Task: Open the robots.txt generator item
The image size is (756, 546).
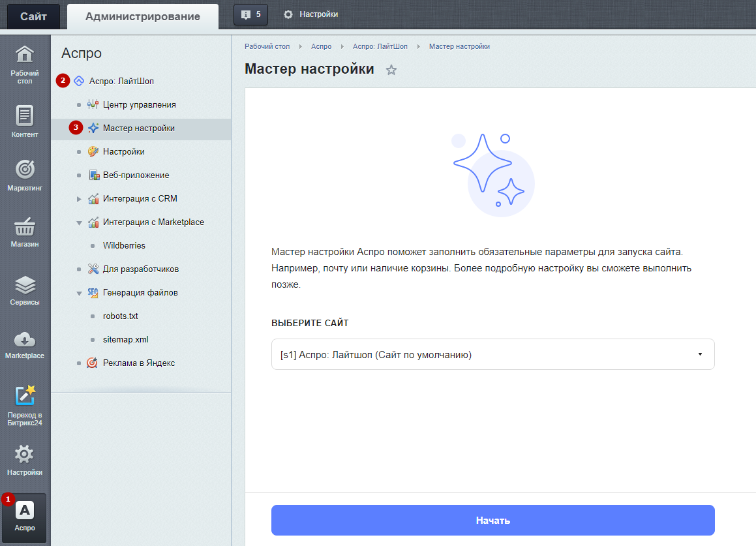Action: (121, 316)
